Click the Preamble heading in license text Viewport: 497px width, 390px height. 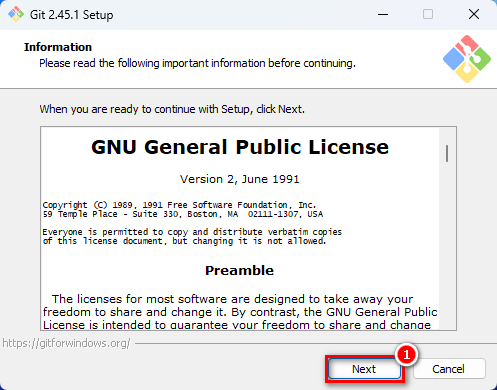pos(239,270)
